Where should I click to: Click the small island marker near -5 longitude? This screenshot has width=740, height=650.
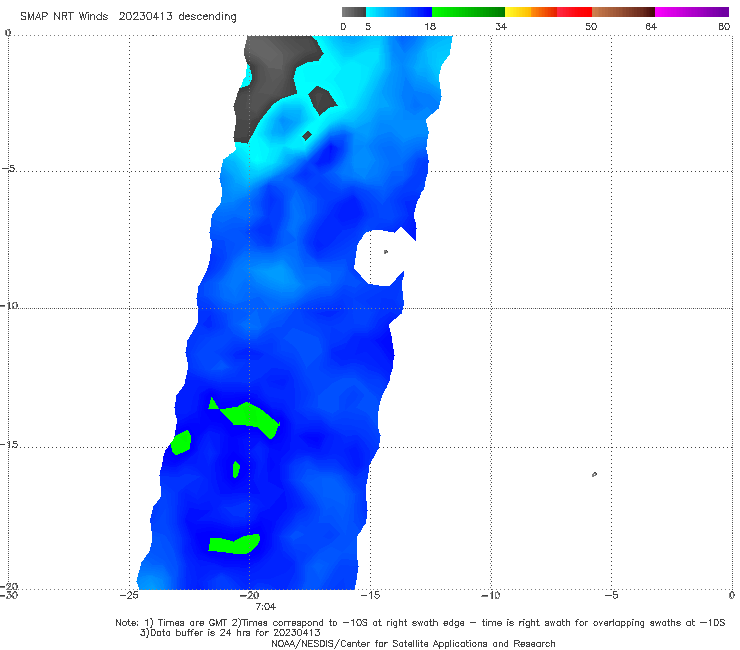pos(594,474)
